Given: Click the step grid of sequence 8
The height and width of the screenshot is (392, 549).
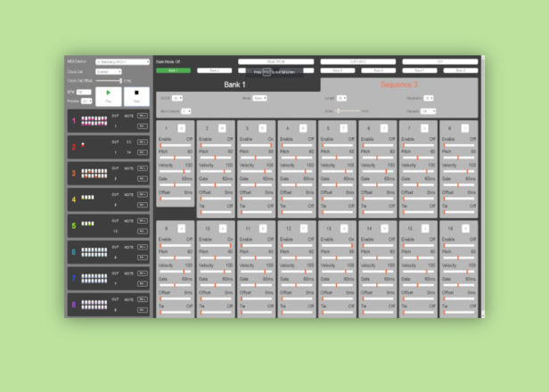Looking at the screenshot, I should [94, 305].
